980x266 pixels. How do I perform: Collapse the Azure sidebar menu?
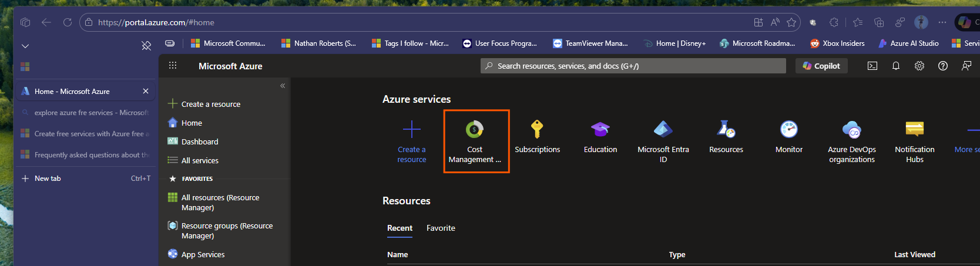[283, 86]
